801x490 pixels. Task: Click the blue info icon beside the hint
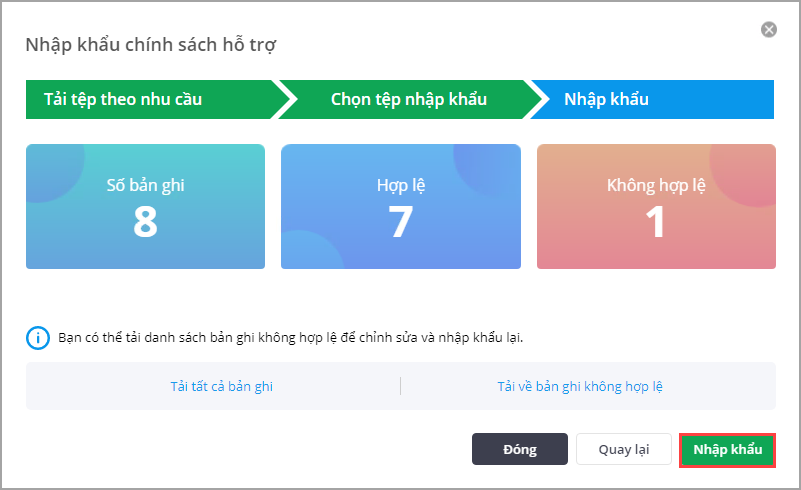tap(37, 337)
